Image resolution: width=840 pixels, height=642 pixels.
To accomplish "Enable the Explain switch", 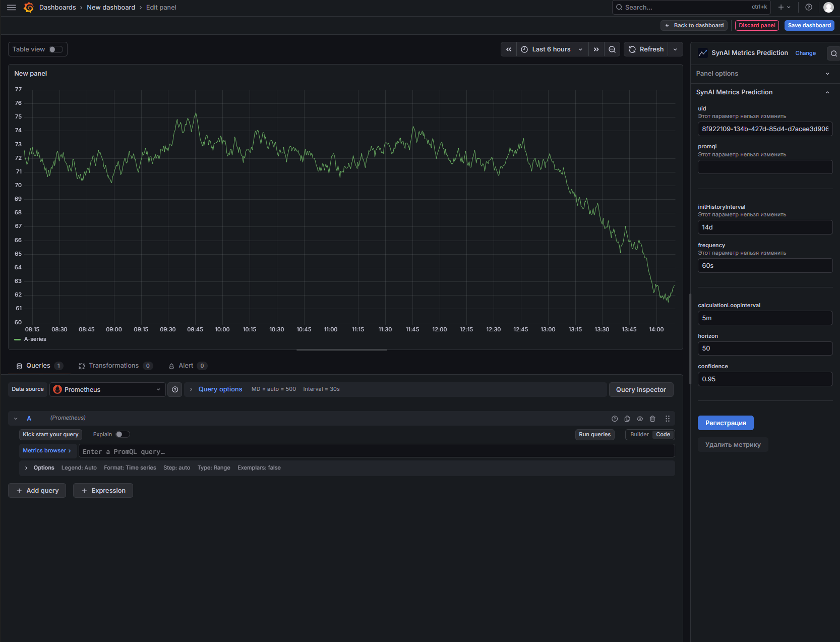I will click(x=123, y=435).
